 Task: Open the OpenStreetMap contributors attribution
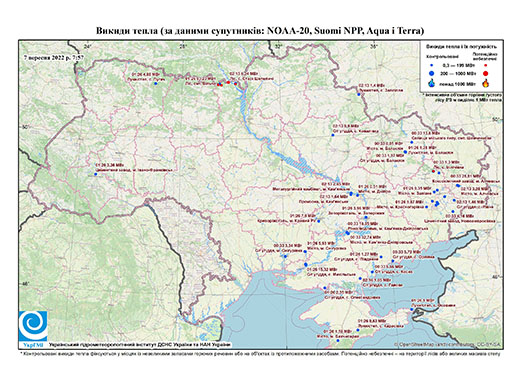coord(447,344)
